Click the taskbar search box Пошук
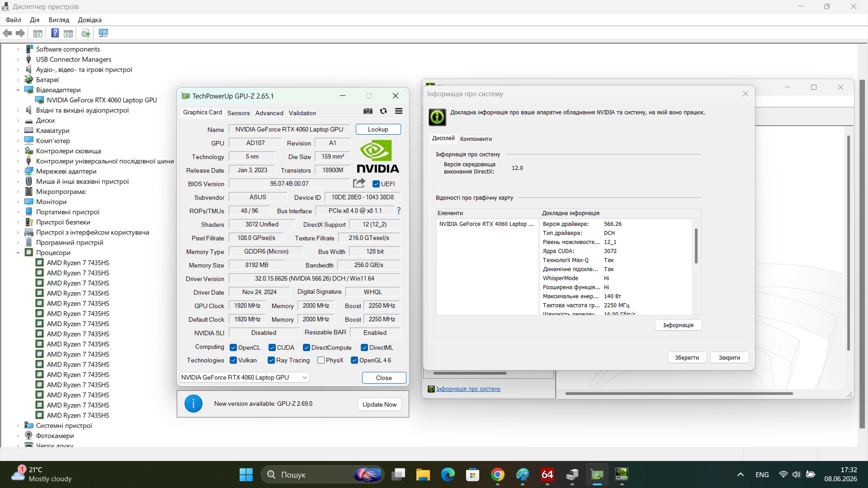868x488 pixels. pyautogui.click(x=322, y=474)
